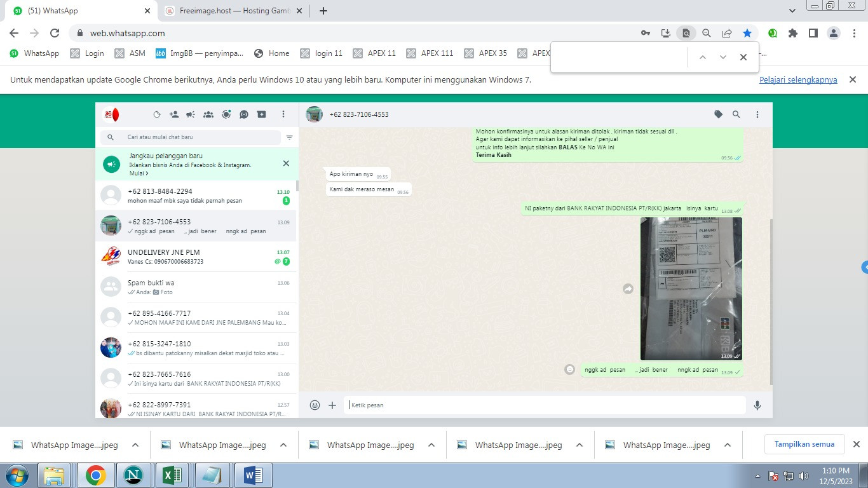Select the (51) WhatsApp browser tab
This screenshot has height=488, width=868.
click(83, 11)
